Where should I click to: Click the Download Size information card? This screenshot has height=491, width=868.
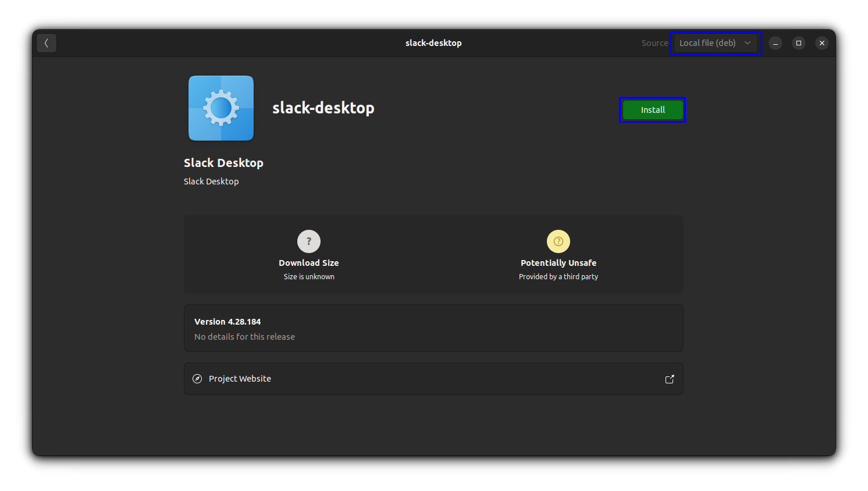coord(309,255)
